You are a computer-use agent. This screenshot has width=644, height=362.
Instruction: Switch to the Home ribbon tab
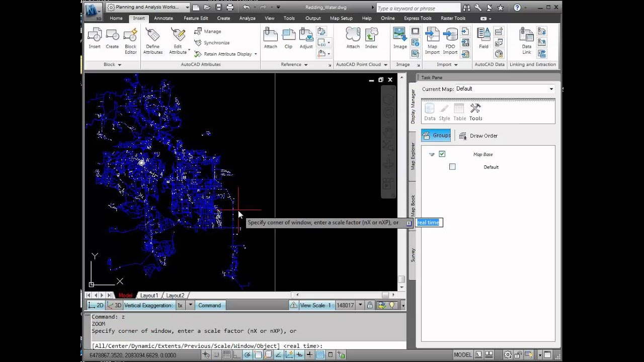[x=116, y=18]
